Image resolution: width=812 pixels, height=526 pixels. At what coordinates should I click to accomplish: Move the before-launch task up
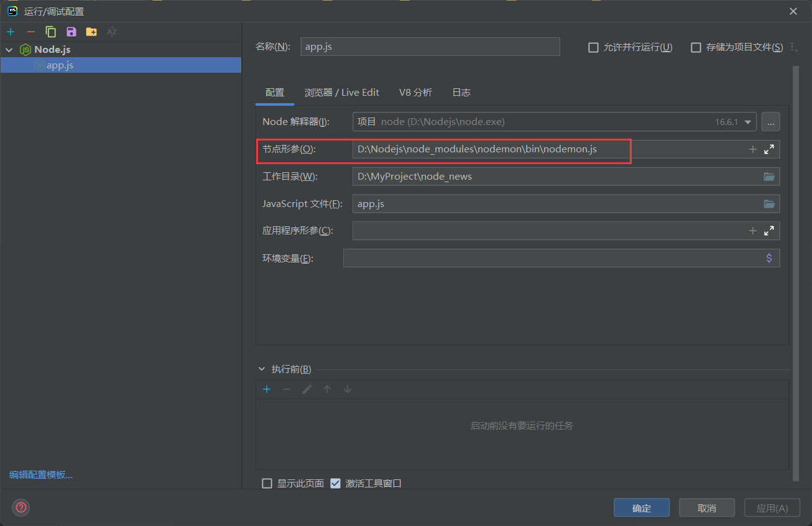pyautogui.click(x=327, y=389)
